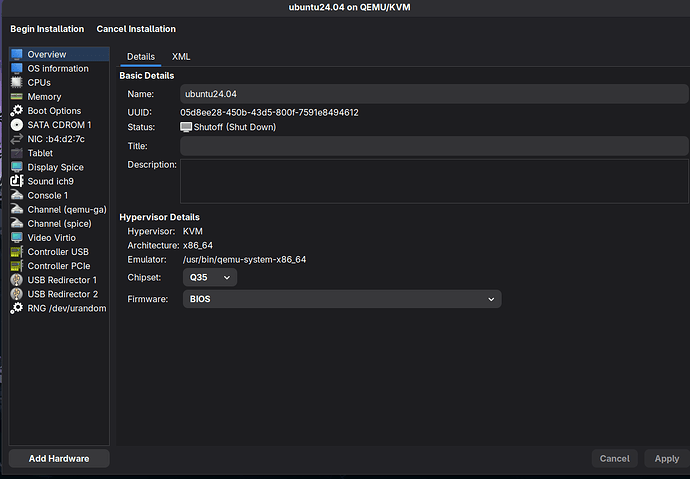Select the Boot Options label
The height and width of the screenshot is (479, 690).
(x=54, y=111)
